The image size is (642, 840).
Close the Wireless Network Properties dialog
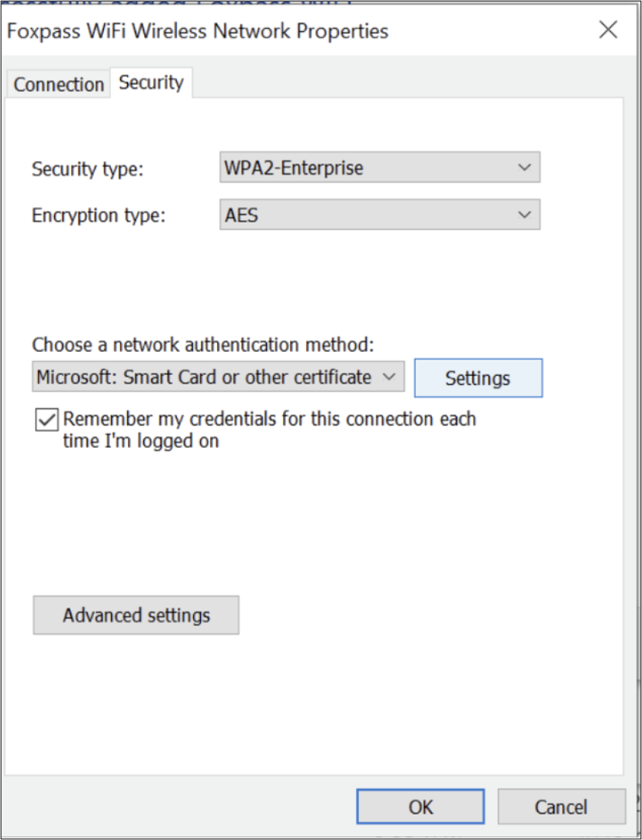point(608,30)
